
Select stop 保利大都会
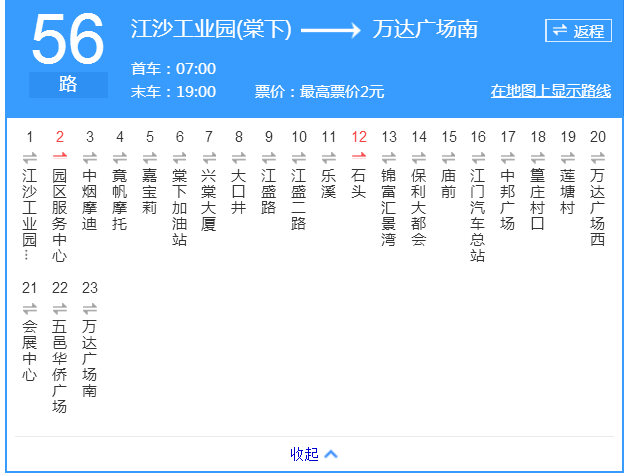419,207
